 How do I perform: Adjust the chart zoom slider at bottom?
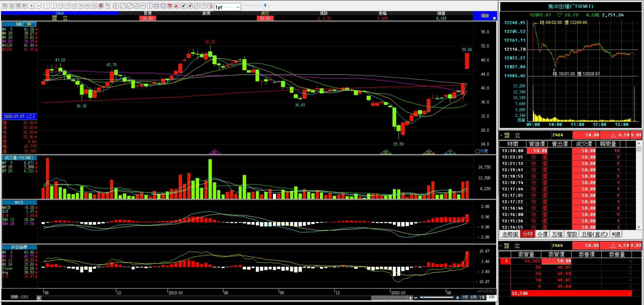[423, 298]
